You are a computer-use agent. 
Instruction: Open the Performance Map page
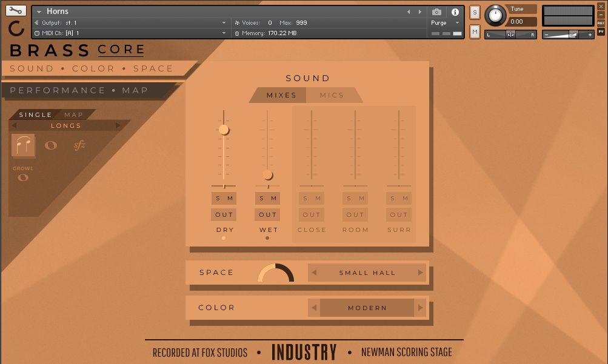coord(79,90)
